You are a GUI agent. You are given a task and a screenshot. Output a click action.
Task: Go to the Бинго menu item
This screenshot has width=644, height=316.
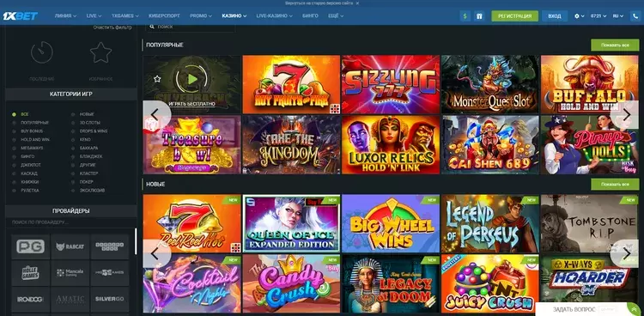coord(310,16)
